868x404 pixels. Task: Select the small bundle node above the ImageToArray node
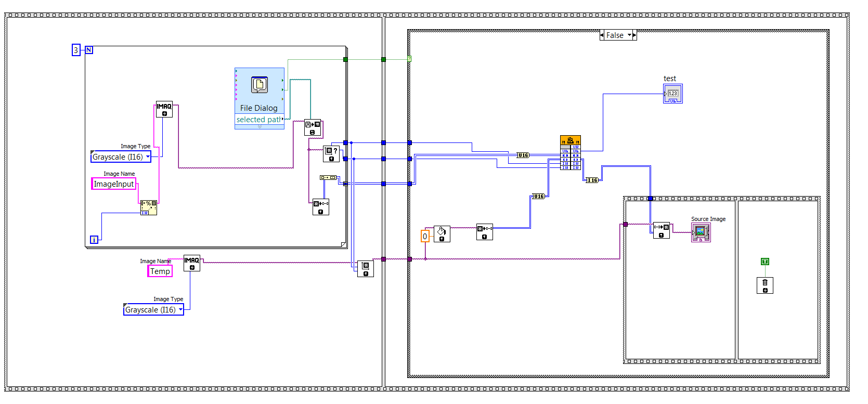click(x=328, y=178)
